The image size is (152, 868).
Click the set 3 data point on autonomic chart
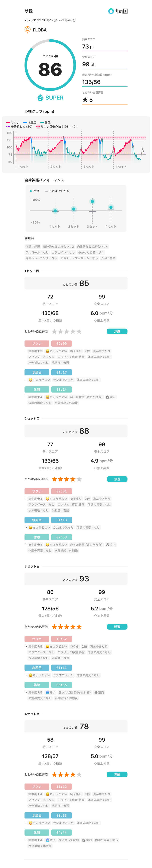[x=92, y=202]
